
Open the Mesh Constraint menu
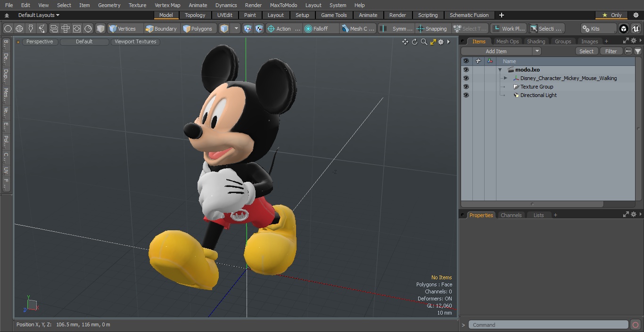pos(358,29)
